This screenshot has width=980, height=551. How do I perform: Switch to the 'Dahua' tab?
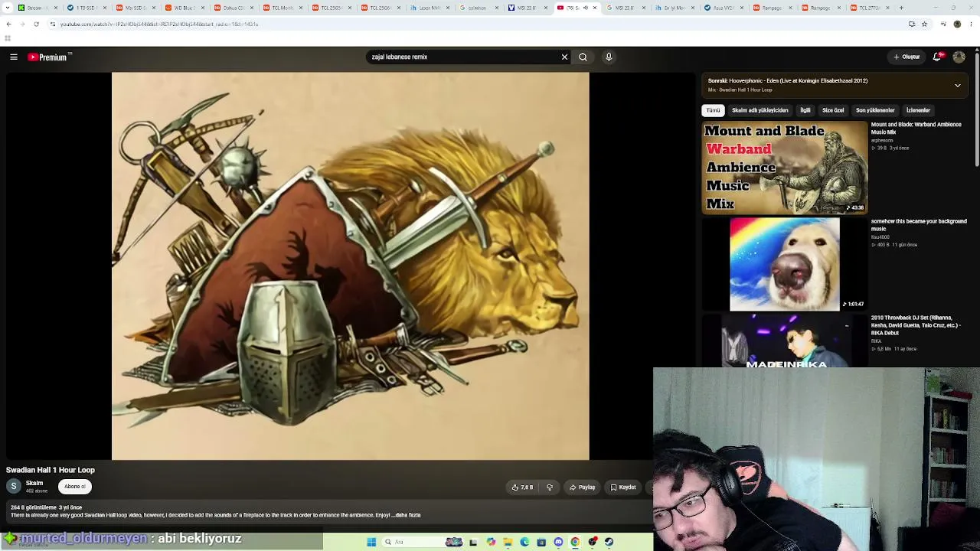point(233,8)
